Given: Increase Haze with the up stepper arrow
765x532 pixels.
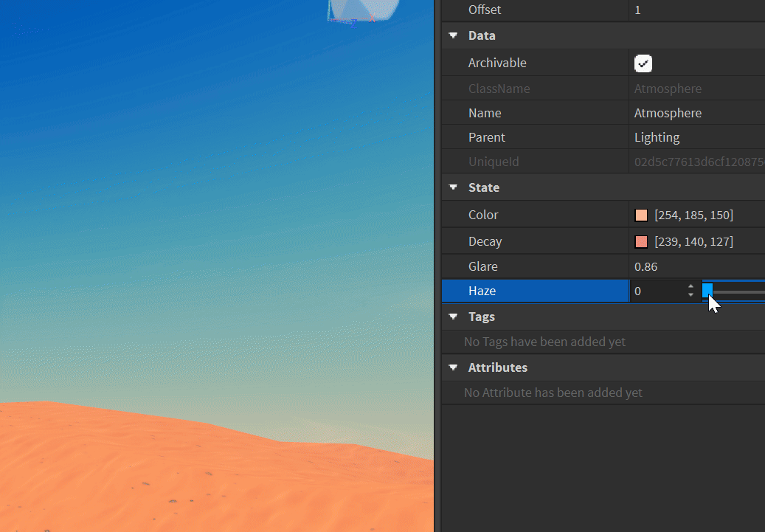Looking at the screenshot, I should (x=690, y=286).
